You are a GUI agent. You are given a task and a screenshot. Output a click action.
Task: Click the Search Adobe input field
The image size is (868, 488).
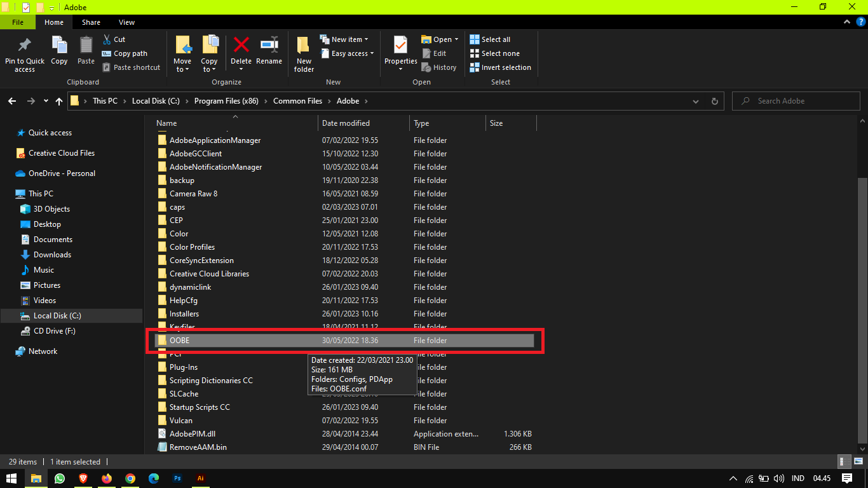(x=796, y=101)
